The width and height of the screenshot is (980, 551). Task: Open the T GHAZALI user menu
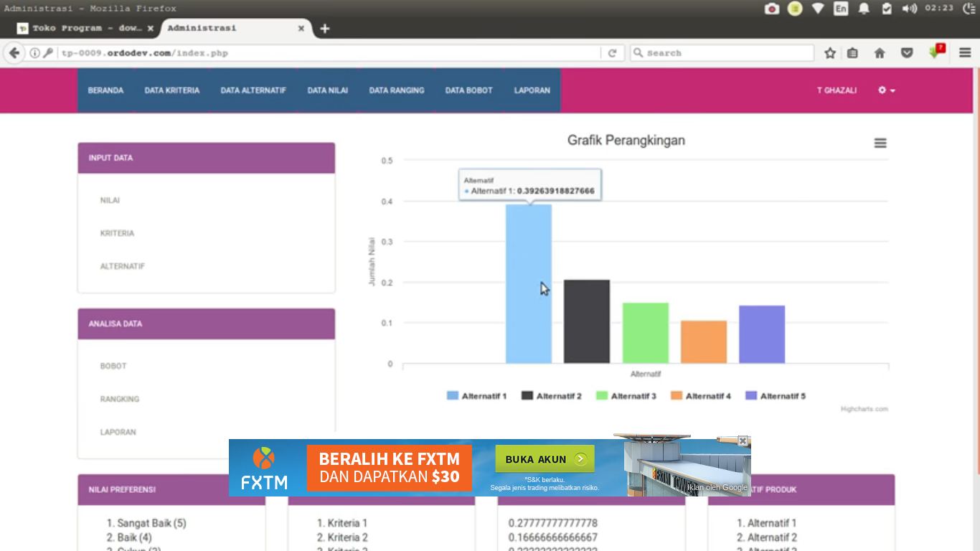(837, 90)
